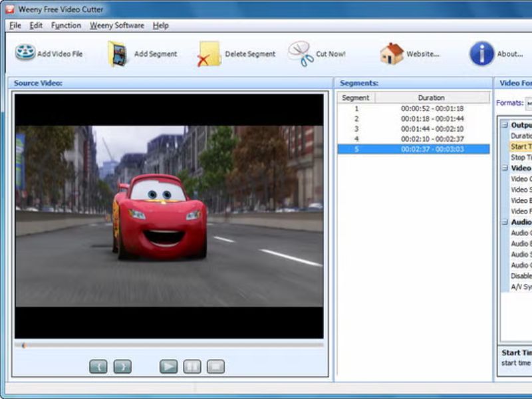532x399 pixels.
Task: Open the Function menu
Action: click(x=66, y=25)
